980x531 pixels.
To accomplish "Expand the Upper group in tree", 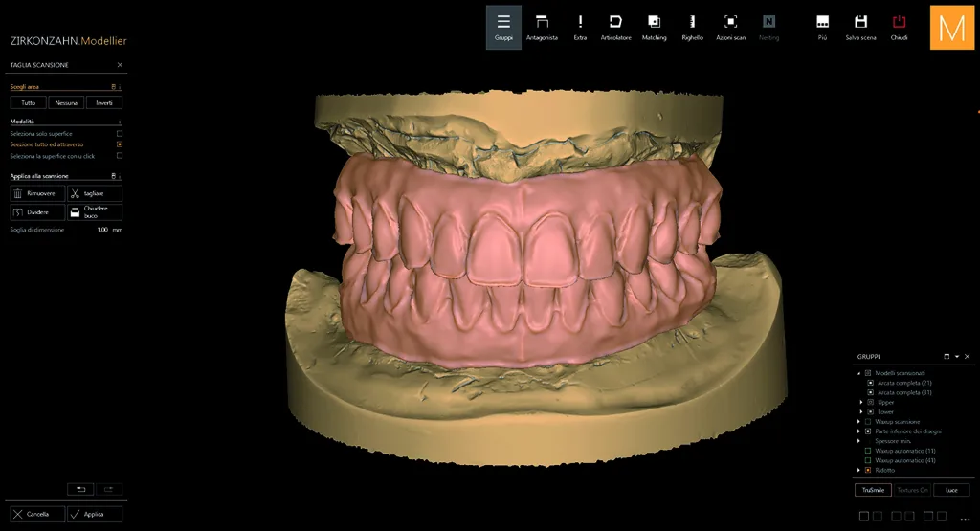I will pyautogui.click(x=861, y=402).
